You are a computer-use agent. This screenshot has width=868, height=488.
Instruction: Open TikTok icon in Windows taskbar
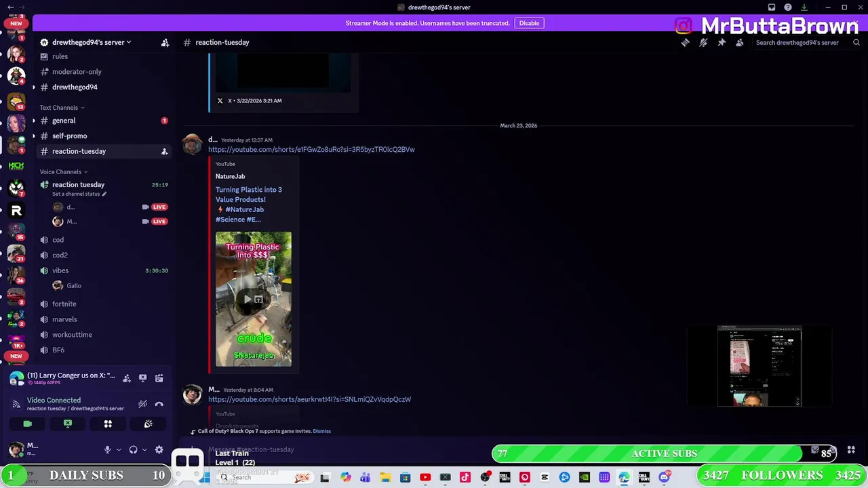coord(465,478)
